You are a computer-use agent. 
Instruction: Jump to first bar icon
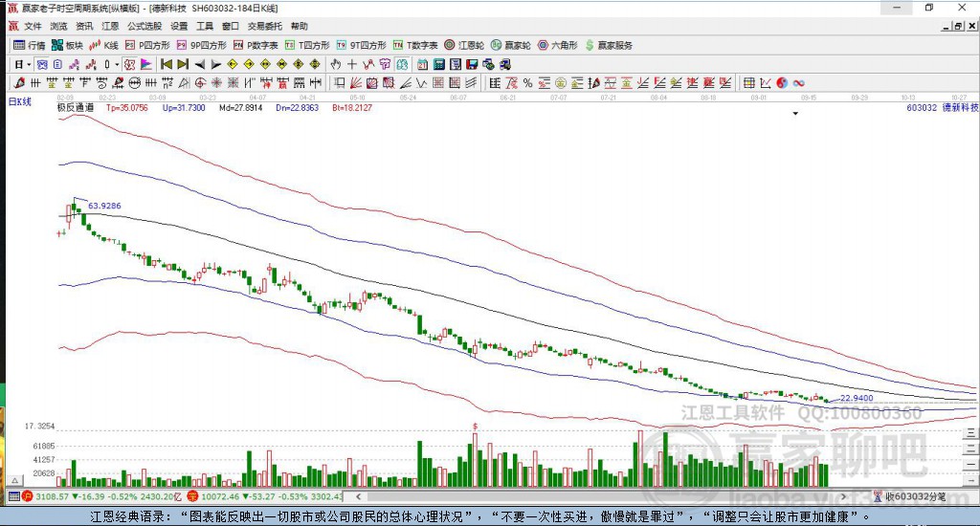pyautogui.click(x=167, y=64)
